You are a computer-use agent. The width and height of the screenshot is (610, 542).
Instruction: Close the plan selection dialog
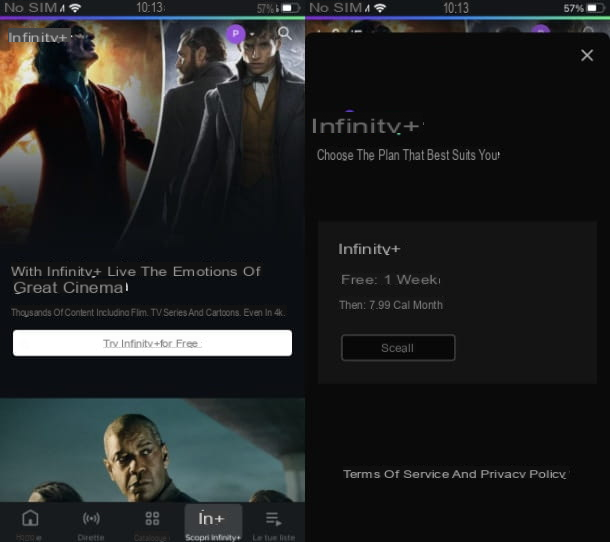(587, 55)
